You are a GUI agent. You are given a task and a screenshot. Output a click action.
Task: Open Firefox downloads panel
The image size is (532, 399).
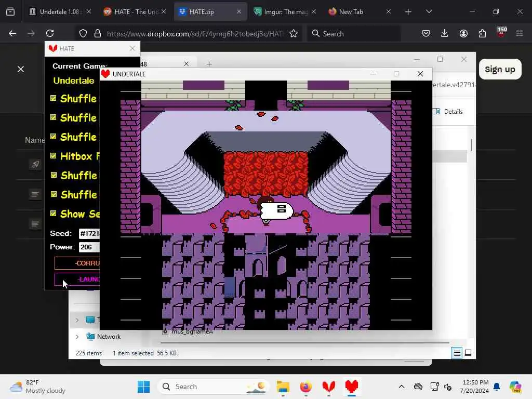[445, 33]
